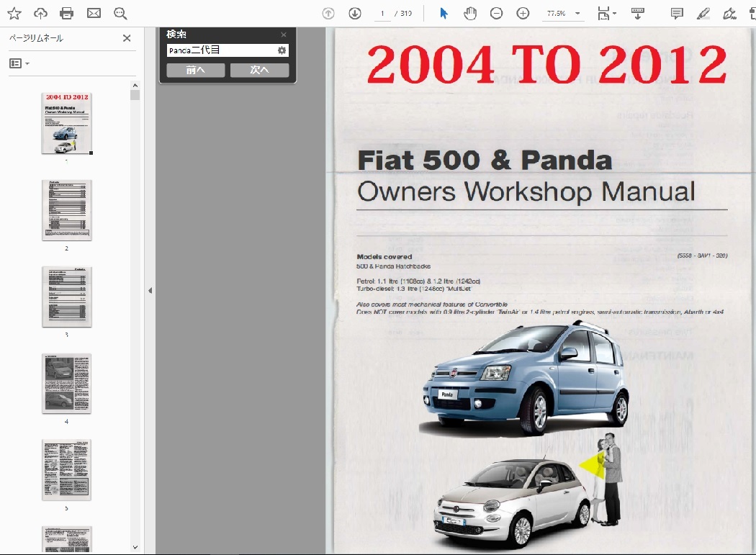This screenshot has height=555, width=756.
Task: Zoom in with the plus icon
Action: click(523, 14)
